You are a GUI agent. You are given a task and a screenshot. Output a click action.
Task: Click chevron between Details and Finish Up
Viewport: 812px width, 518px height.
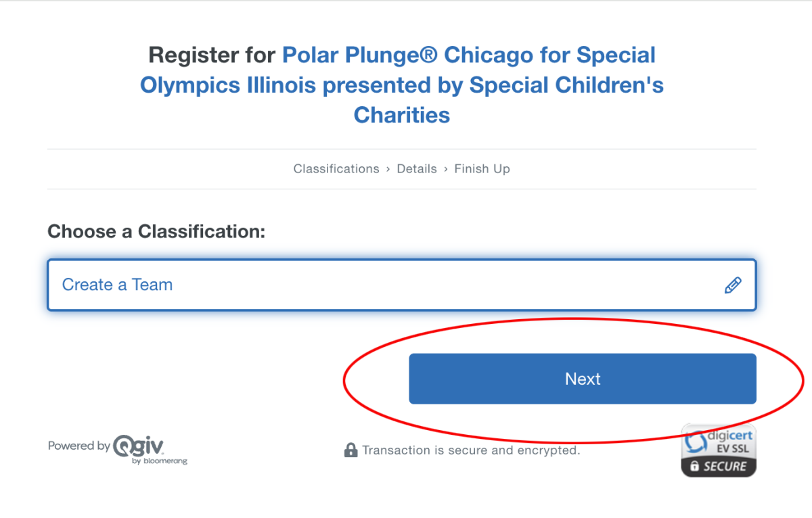(x=445, y=169)
